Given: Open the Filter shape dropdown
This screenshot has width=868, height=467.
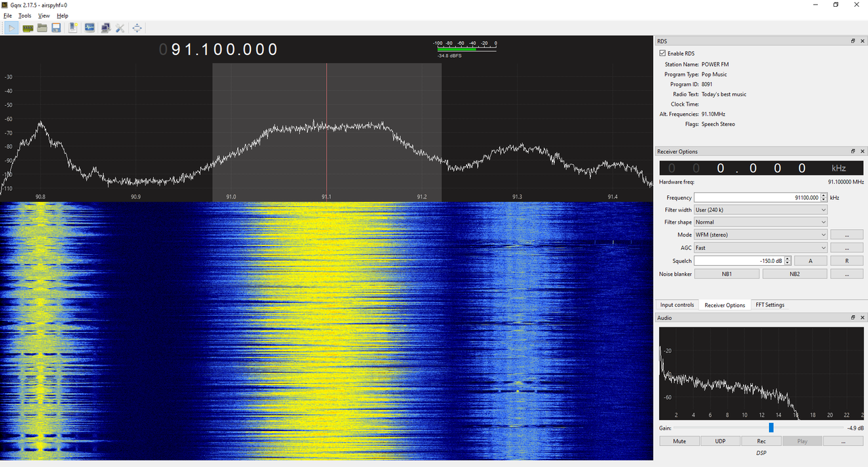Looking at the screenshot, I should [761, 222].
